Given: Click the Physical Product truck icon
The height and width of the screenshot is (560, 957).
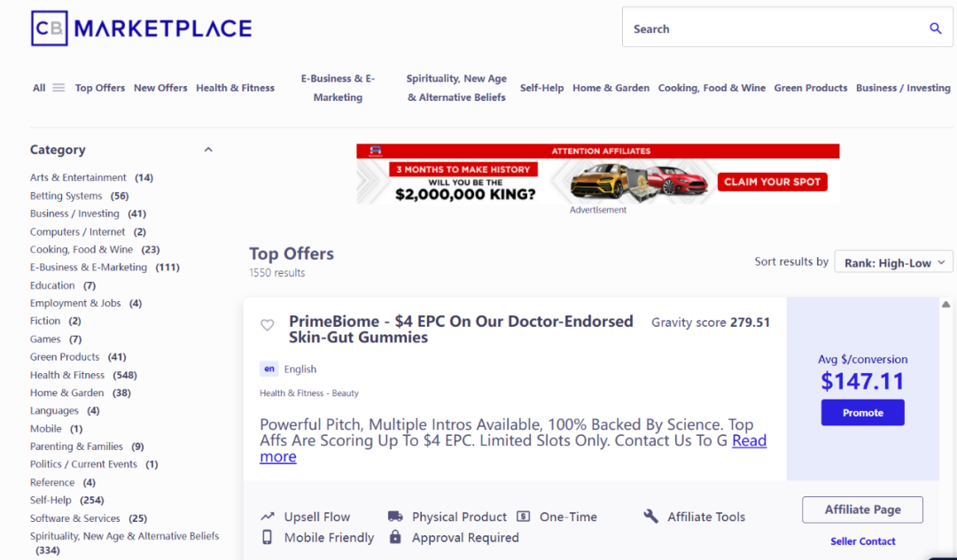Looking at the screenshot, I should [395, 517].
